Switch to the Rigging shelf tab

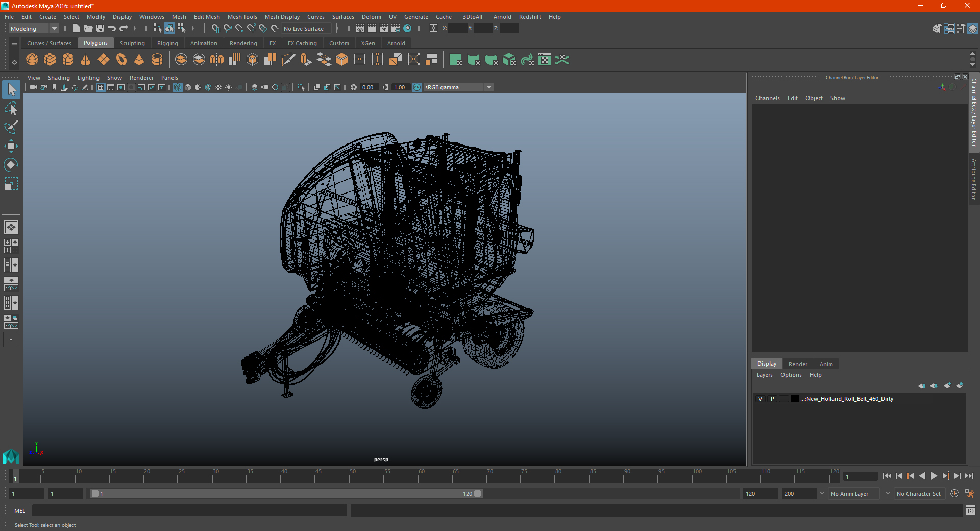167,43
